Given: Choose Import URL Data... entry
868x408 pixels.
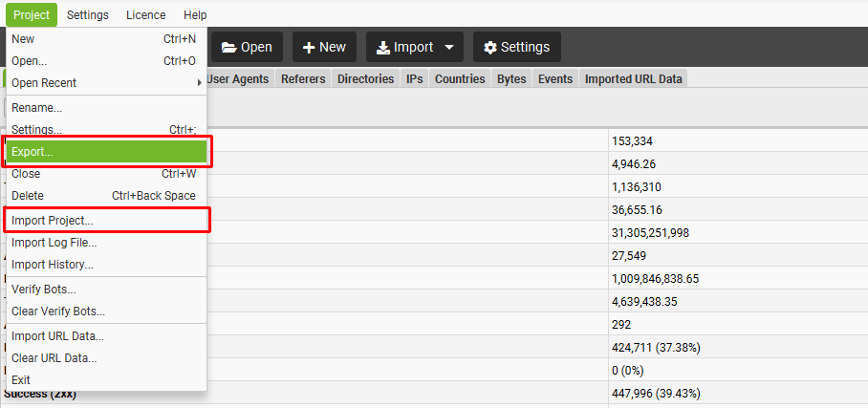Looking at the screenshot, I should click(x=106, y=336).
